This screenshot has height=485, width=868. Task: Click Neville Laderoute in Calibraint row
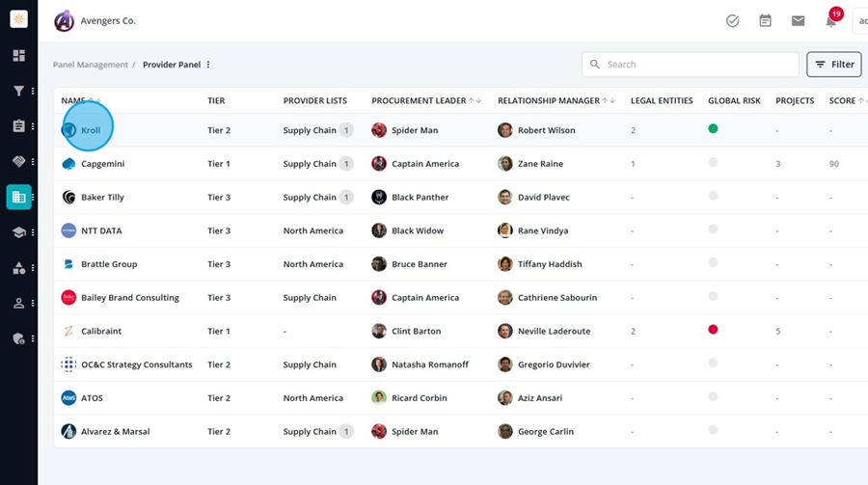555,331
